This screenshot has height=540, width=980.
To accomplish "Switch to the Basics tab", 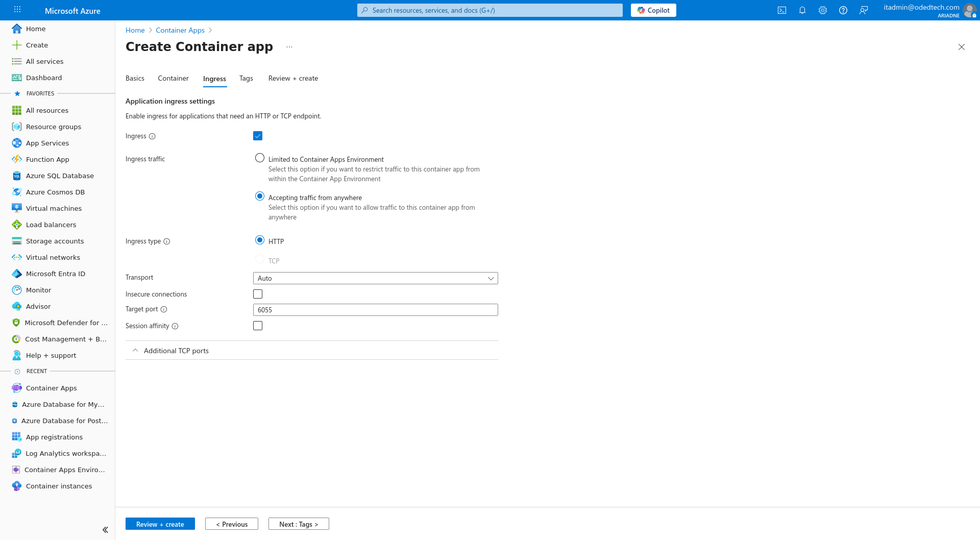I will 135,78.
